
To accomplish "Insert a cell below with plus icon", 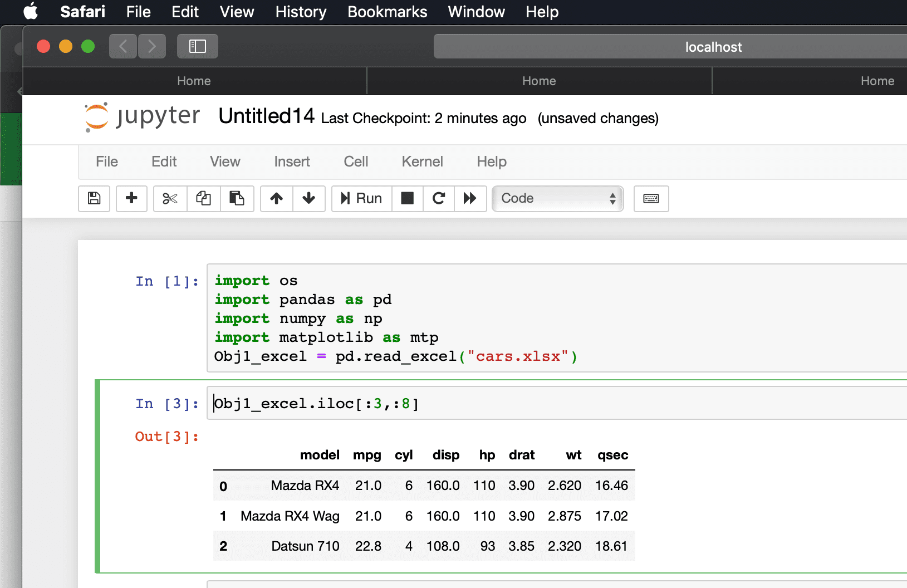I will (131, 198).
